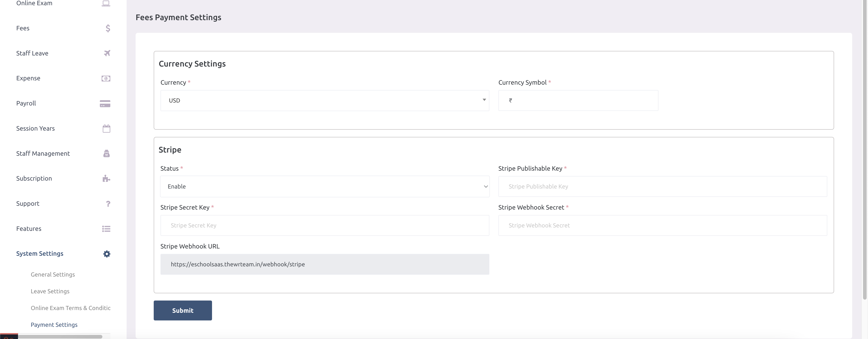Collapse the System Settings menu
This screenshot has height=339, width=868.
[x=40, y=254]
